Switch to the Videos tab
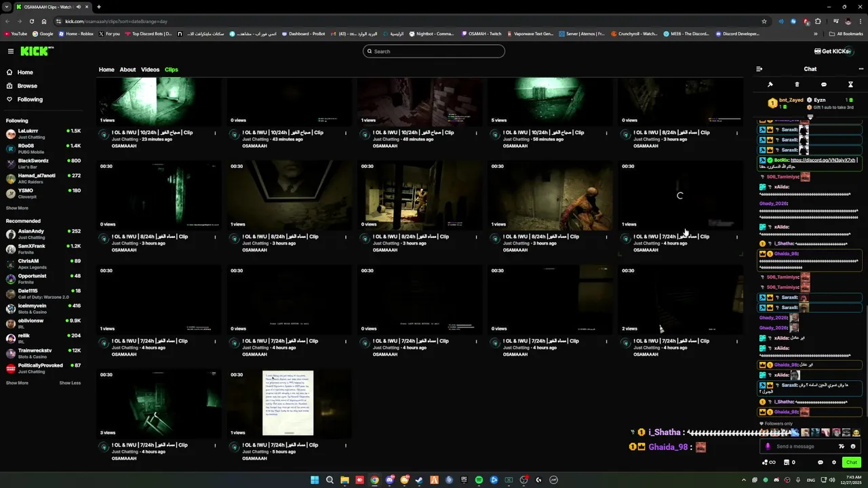The height and width of the screenshot is (488, 868). tap(150, 70)
